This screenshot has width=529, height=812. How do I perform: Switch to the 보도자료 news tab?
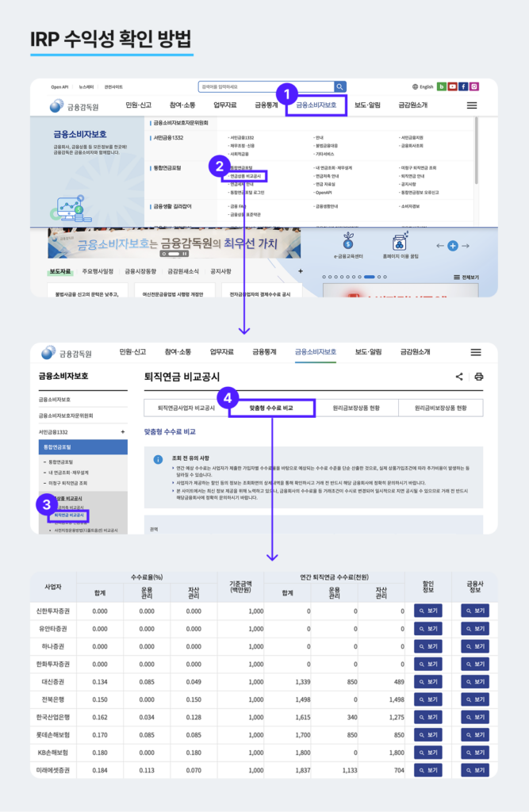[60, 271]
